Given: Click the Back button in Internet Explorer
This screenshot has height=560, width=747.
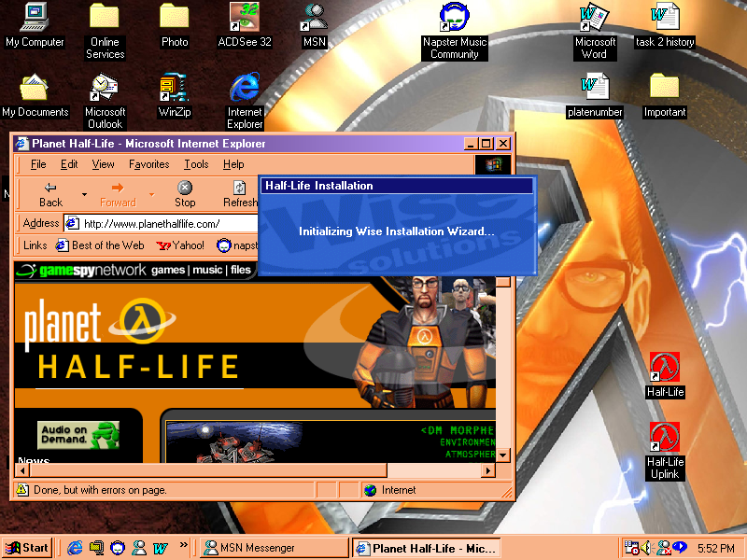Looking at the screenshot, I should (50, 195).
